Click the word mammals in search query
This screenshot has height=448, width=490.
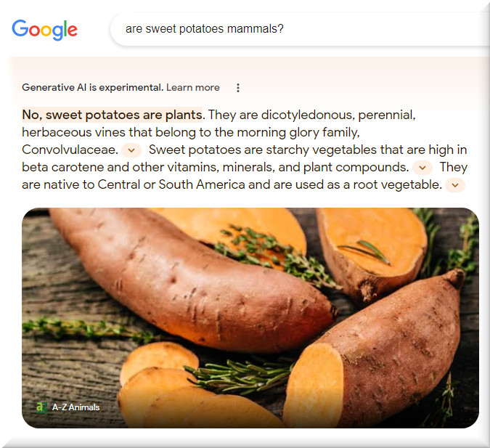(x=252, y=29)
